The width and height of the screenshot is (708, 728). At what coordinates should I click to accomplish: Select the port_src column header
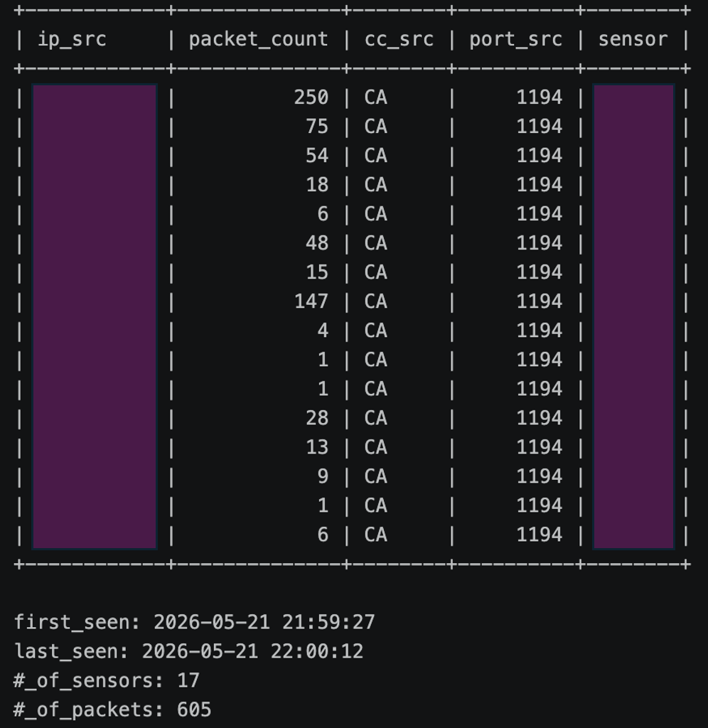point(516,40)
